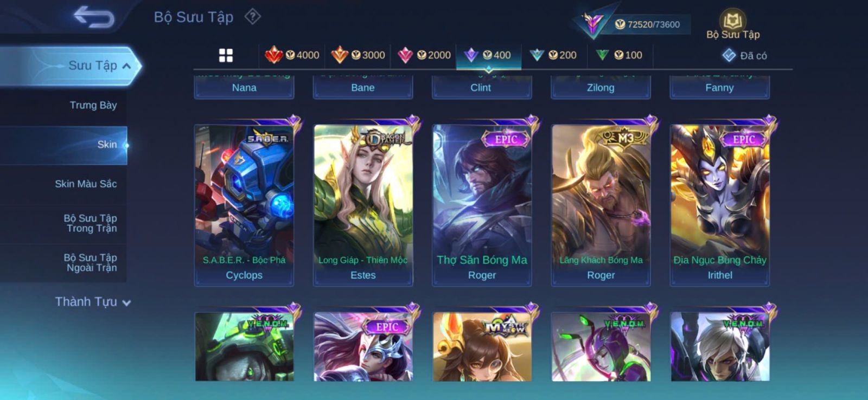This screenshot has width=868, height=400.
Task: View the Estes Long Giáp skin
Action: [363, 204]
